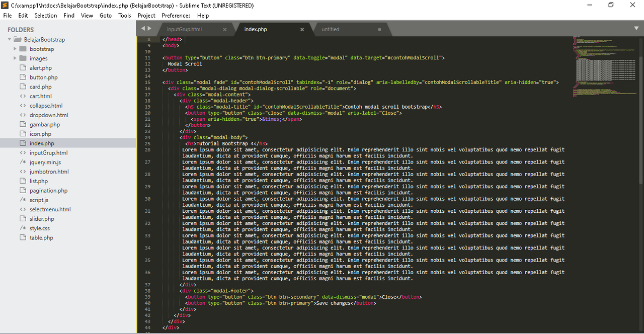Screen dimensions: 644x334
Task: Click the jquery.min.js script icon
Action: (x=23, y=162)
